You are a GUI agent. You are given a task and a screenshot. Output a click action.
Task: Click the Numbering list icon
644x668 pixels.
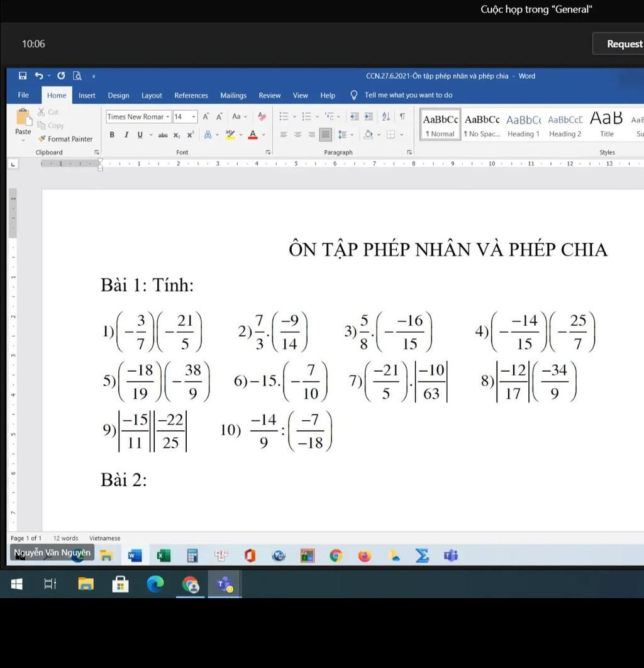[307, 116]
